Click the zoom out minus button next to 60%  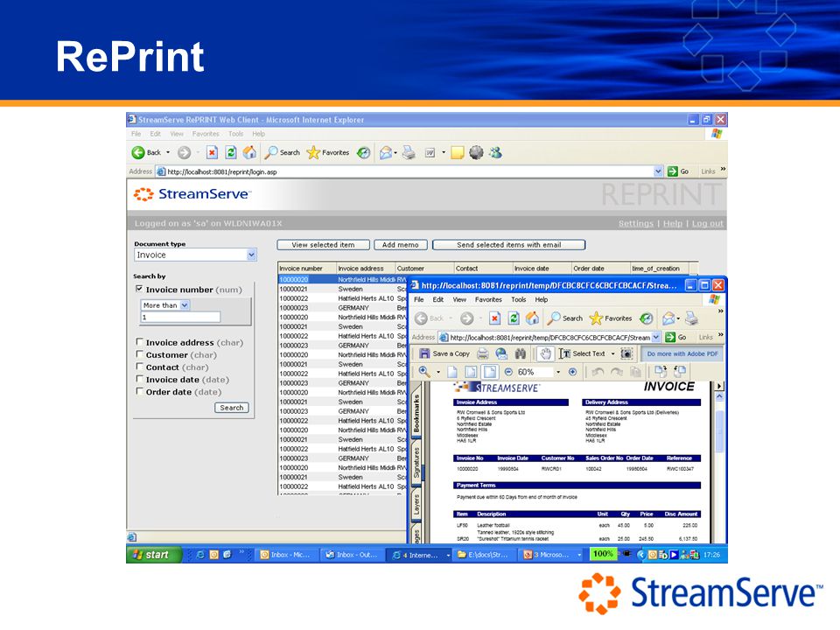(508, 372)
